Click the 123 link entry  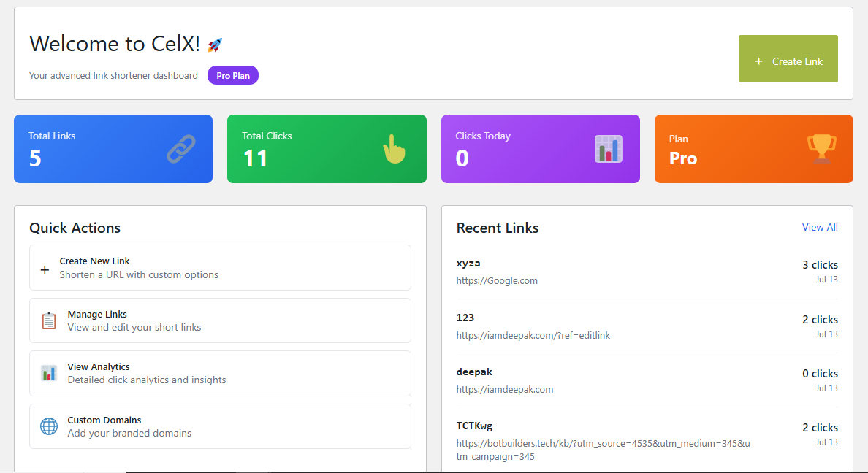(465, 318)
